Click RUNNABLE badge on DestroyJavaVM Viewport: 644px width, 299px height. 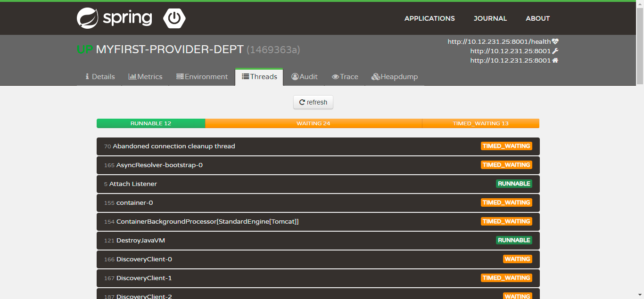514,240
